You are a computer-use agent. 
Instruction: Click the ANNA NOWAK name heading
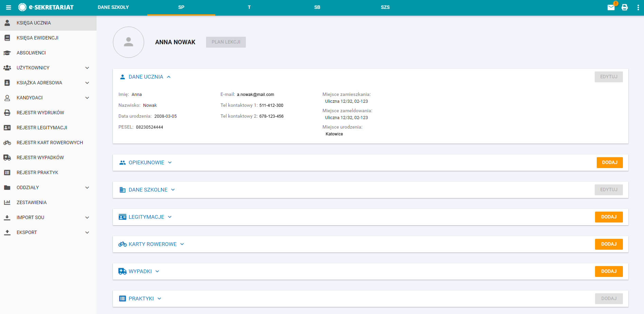tap(175, 42)
